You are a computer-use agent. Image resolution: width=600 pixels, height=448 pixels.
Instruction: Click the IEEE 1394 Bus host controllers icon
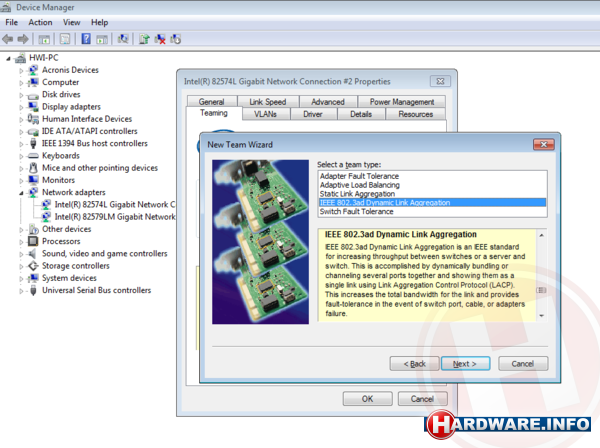33,143
